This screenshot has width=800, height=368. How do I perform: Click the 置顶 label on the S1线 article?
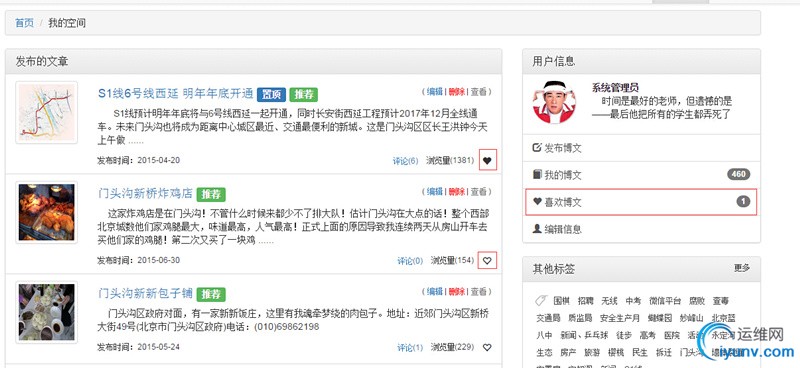pos(271,94)
